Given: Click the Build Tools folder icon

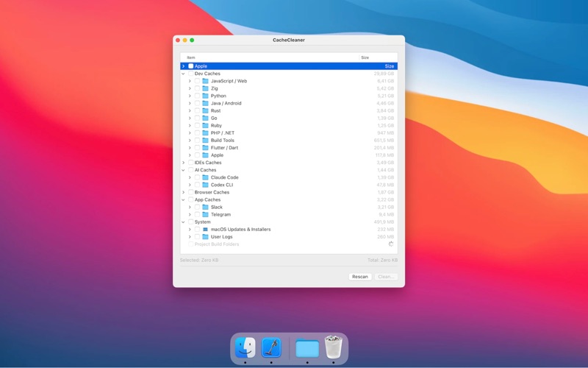Looking at the screenshot, I should click(x=205, y=140).
